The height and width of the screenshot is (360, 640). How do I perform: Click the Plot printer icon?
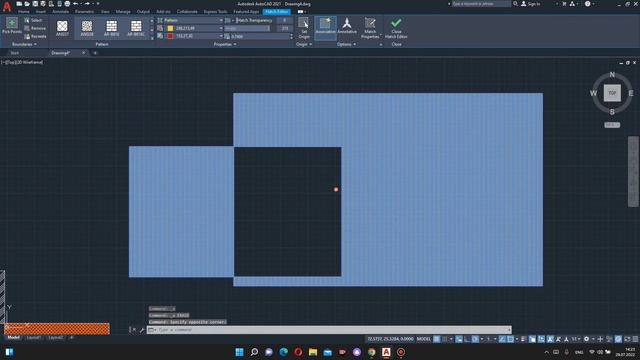(67, 4)
